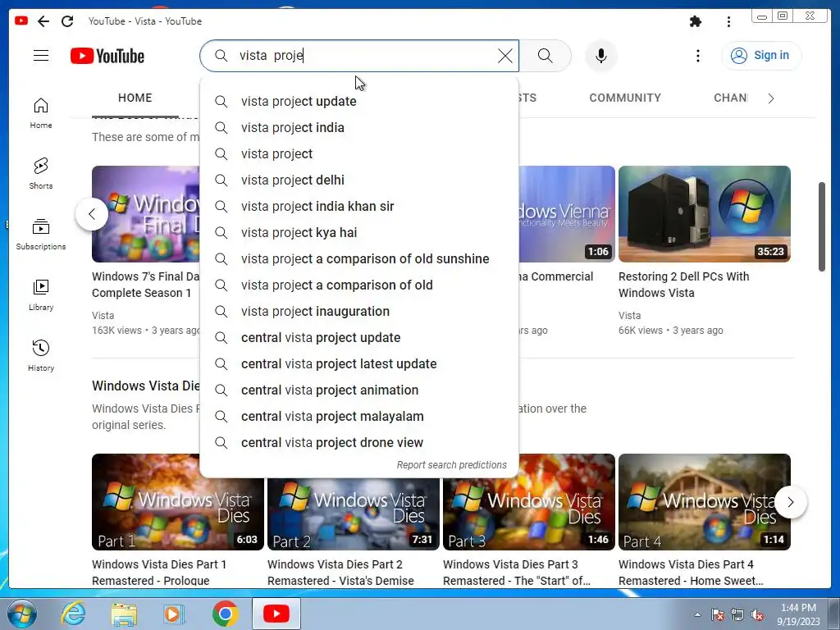840x630 pixels.
Task: Open Windows Media Player from taskbar
Action: coord(174,614)
